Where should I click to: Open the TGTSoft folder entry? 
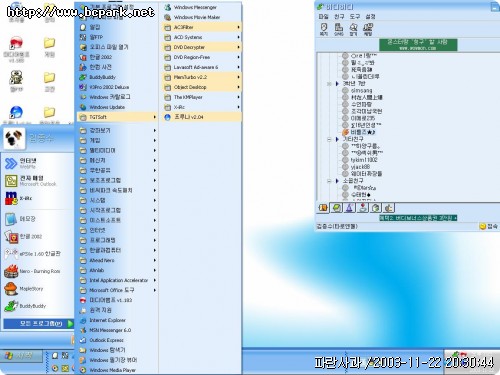tap(117, 117)
